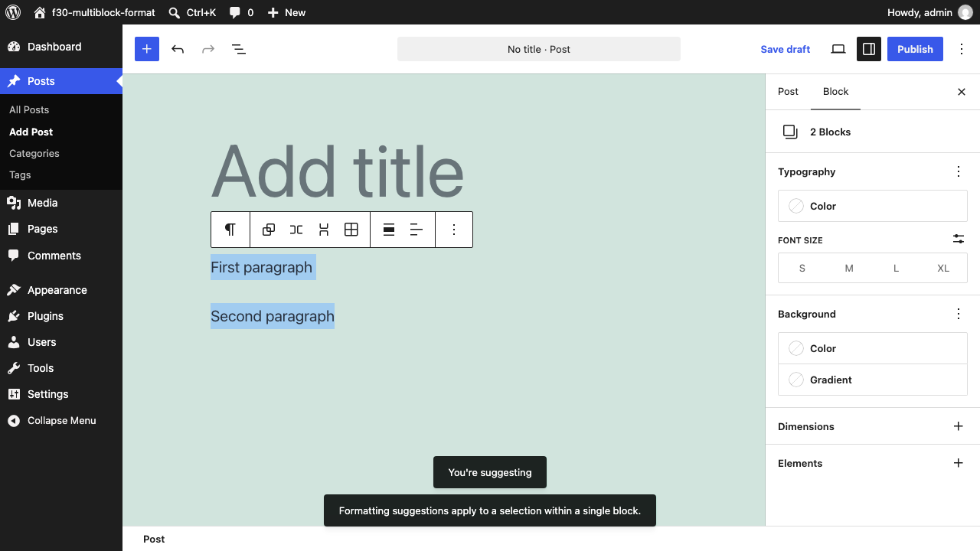Open Background options menu
Image resolution: width=980 pixels, height=551 pixels.
[x=959, y=314]
